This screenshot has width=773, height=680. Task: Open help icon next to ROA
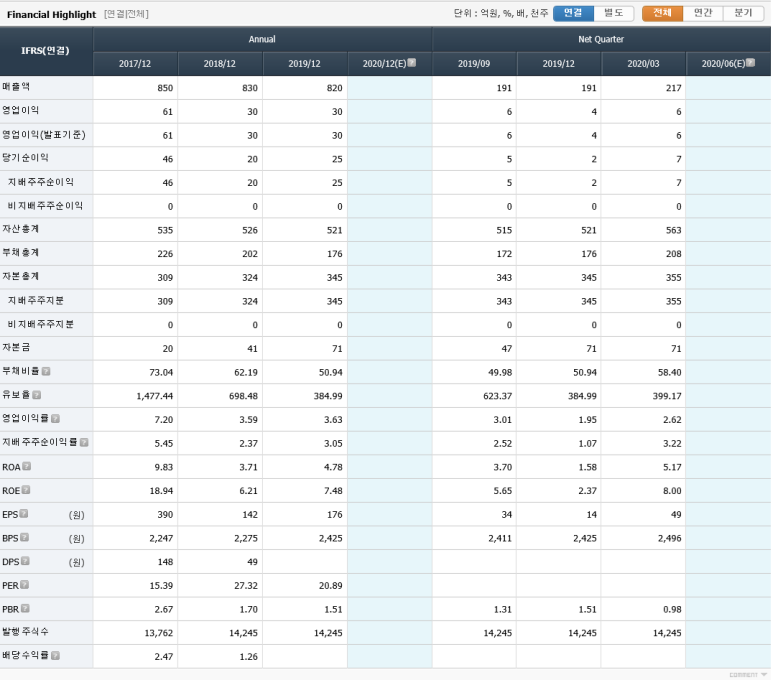[27, 466]
